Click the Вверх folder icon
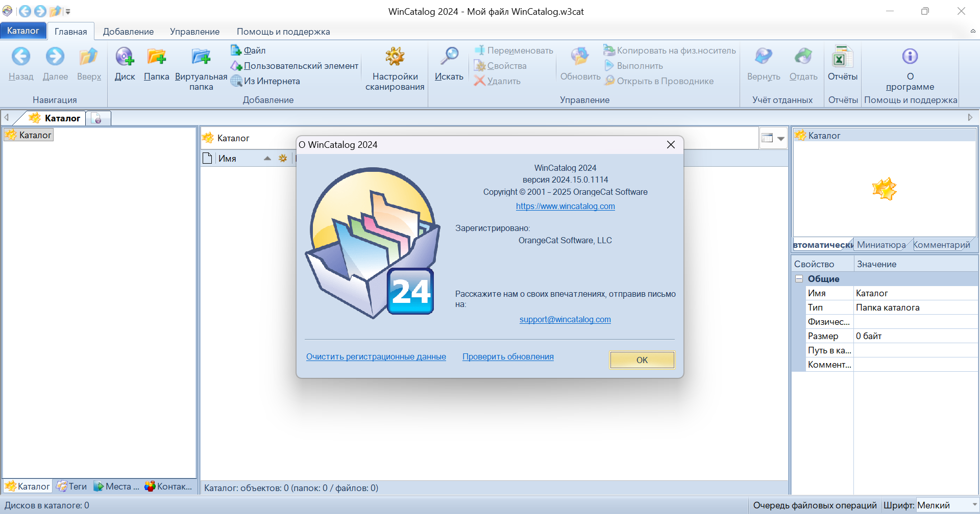The width and height of the screenshot is (980, 514). (89, 57)
